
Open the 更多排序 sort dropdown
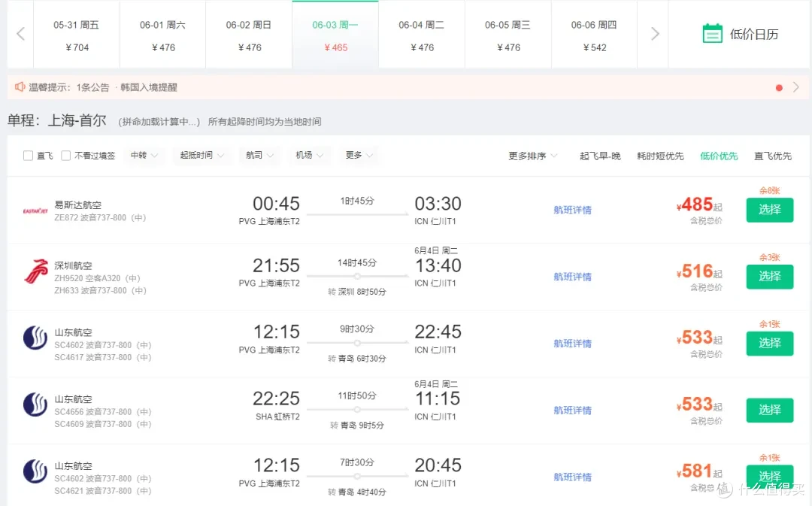(x=532, y=156)
